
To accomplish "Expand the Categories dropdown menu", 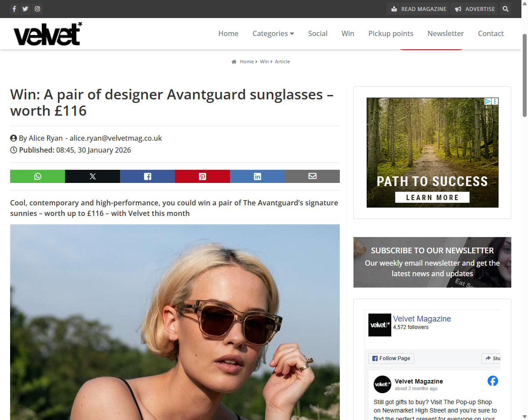I will coord(273,33).
